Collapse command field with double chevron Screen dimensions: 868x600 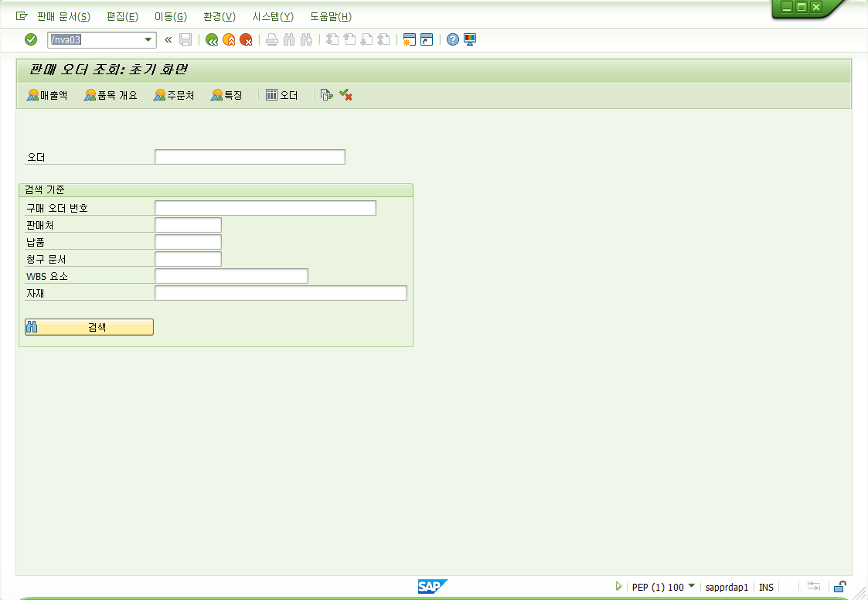point(168,39)
